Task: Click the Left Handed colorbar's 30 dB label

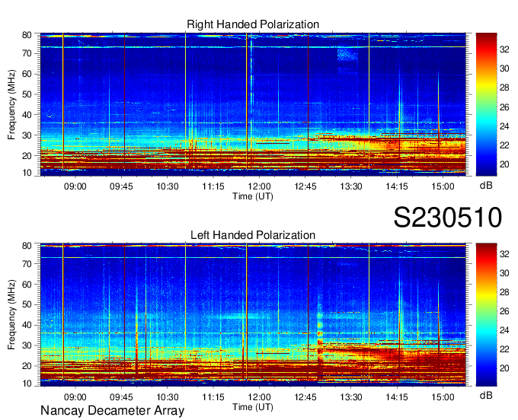Action: click(504, 273)
